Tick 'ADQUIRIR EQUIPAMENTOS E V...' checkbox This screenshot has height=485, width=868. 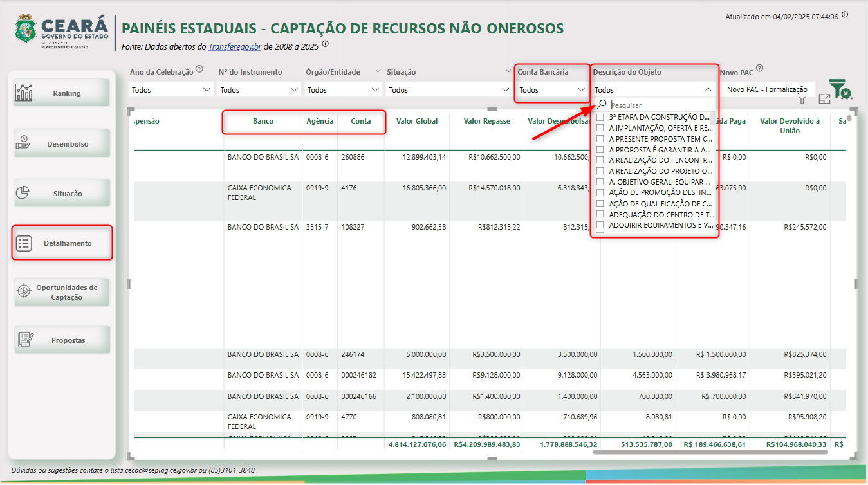(600, 225)
